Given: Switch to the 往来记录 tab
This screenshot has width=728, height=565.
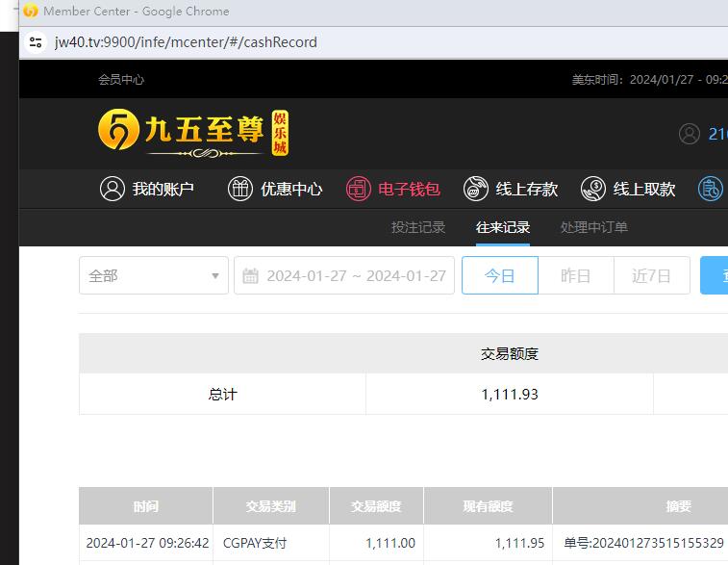Looking at the screenshot, I should 503,227.
